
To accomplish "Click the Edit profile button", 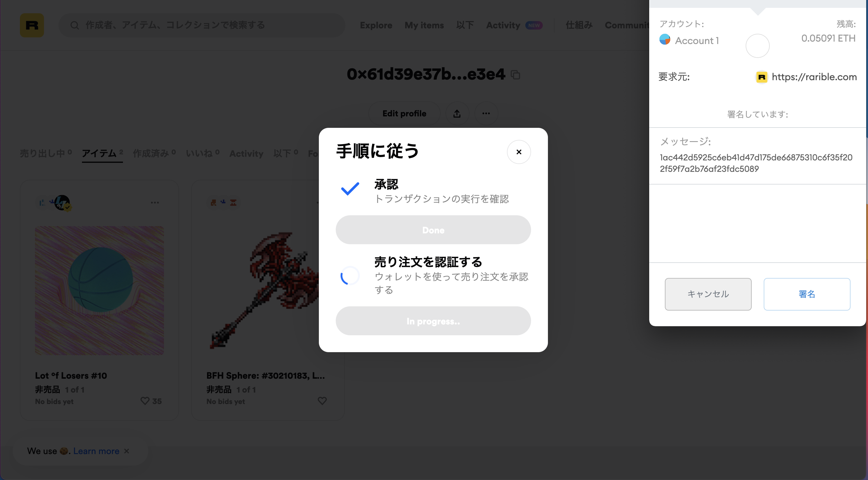I will coord(404,114).
